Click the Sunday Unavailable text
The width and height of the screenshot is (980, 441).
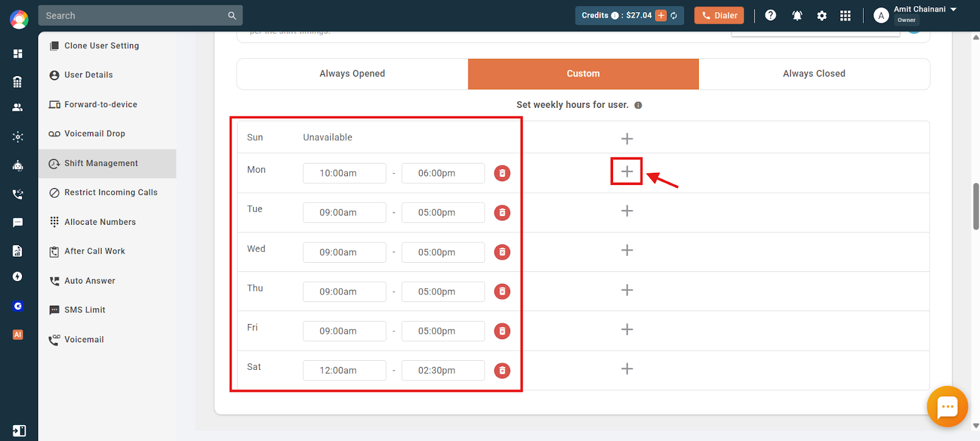point(328,137)
